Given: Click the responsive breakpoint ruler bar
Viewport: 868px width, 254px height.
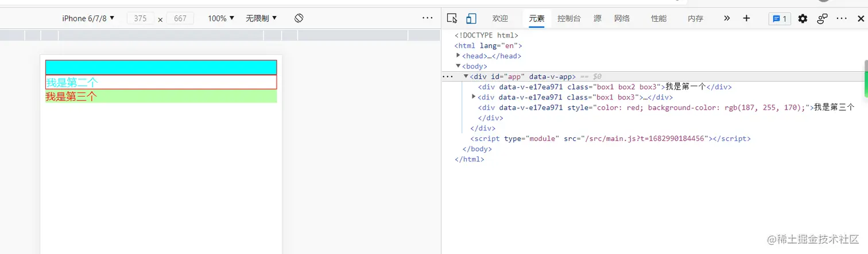Looking at the screenshot, I should coord(220,35).
